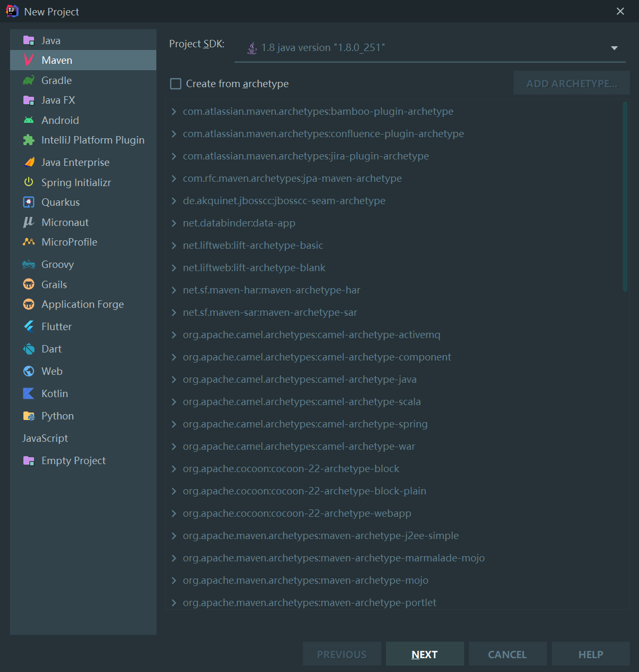Screen dimensions: 639x672
Task: Click the PREVIOUS button
Action: (342, 654)
